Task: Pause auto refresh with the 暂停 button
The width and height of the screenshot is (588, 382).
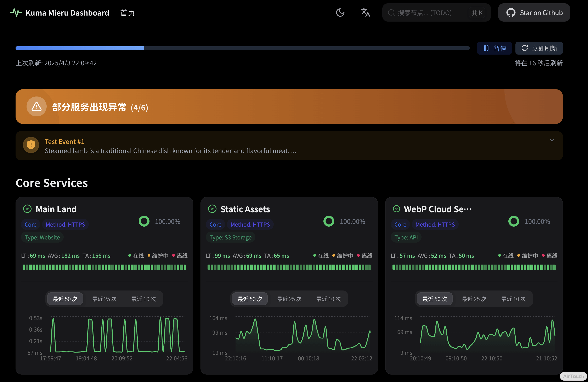Action: (x=494, y=48)
